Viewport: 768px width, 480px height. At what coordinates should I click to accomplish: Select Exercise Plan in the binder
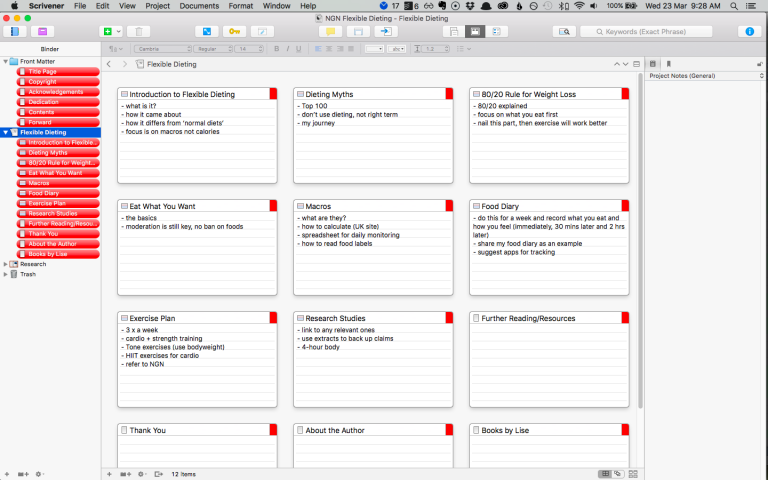click(48, 203)
